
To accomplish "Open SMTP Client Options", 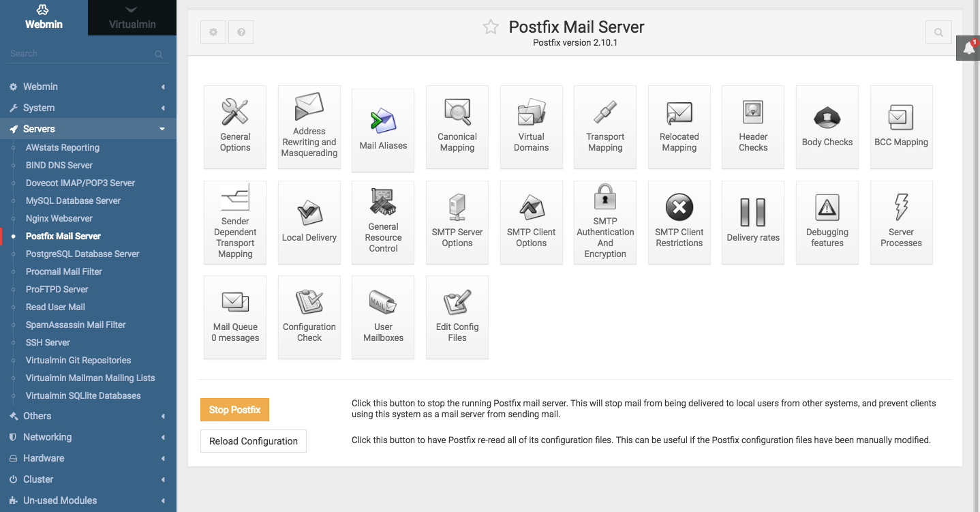I will coord(532,222).
